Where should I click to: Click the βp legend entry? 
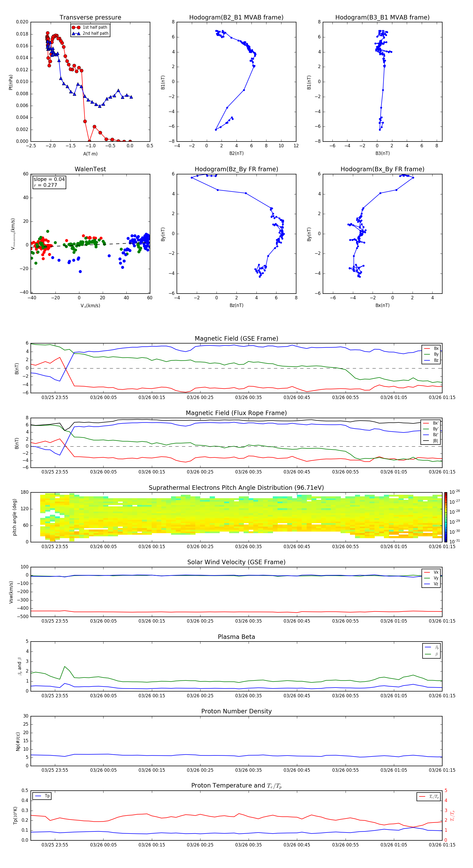pos(431,647)
